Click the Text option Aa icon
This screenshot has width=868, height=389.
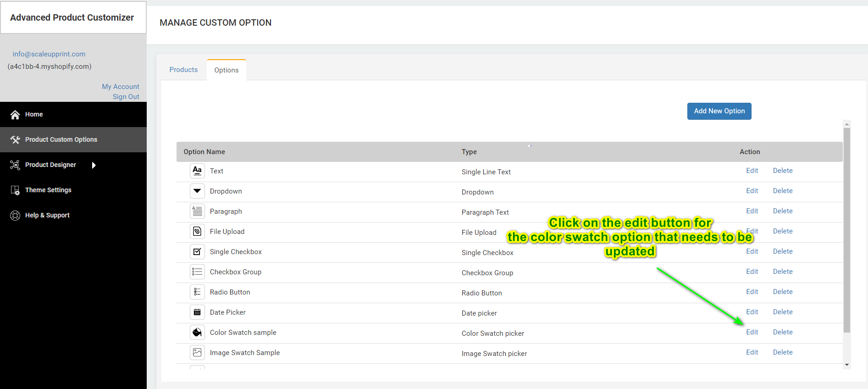click(197, 171)
